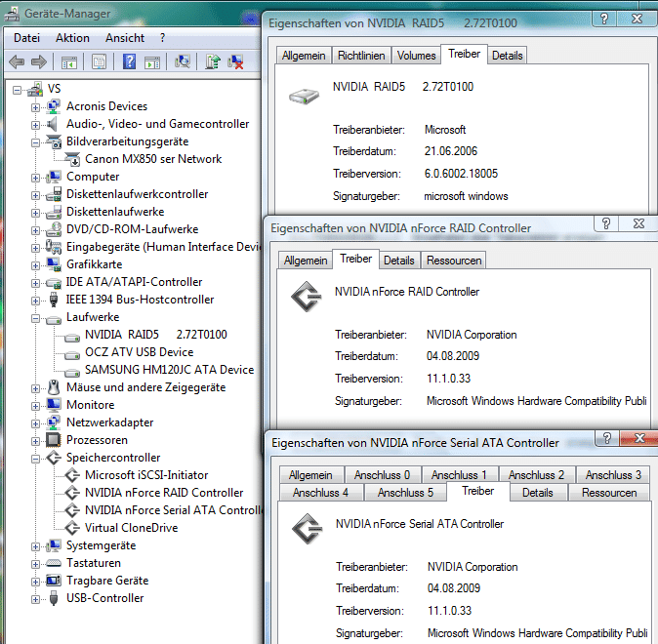658x644 pixels.
Task: Open Anschluss 0 tab in Serial ATA properties
Action: [382, 475]
